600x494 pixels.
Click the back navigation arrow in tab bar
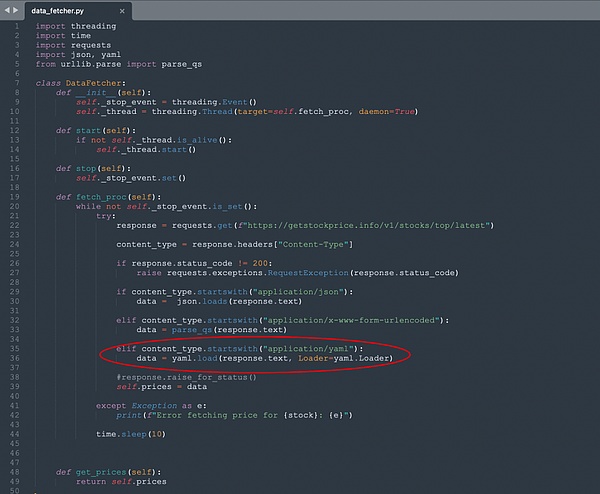(x=7, y=10)
